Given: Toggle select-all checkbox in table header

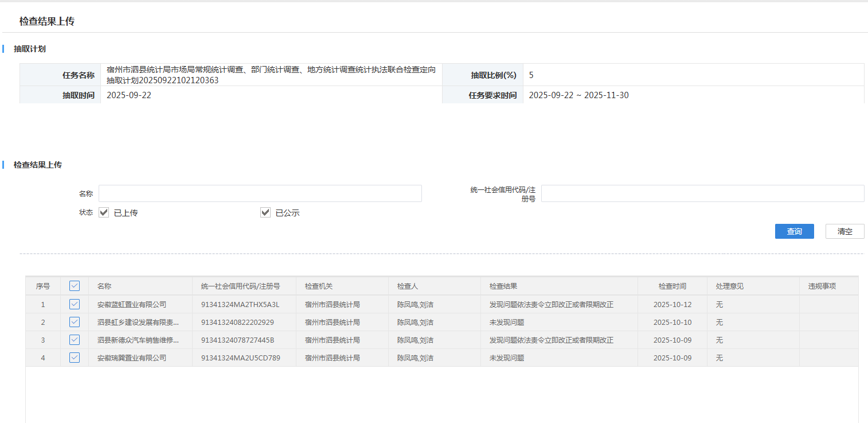Looking at the screenshot, I should 75,286.
